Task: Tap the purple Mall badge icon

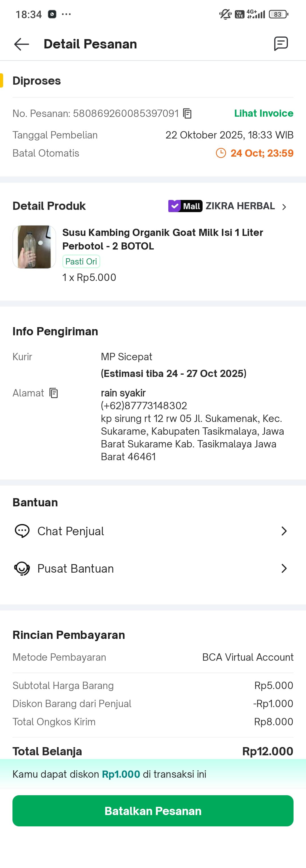Action: tap(185, 206)
